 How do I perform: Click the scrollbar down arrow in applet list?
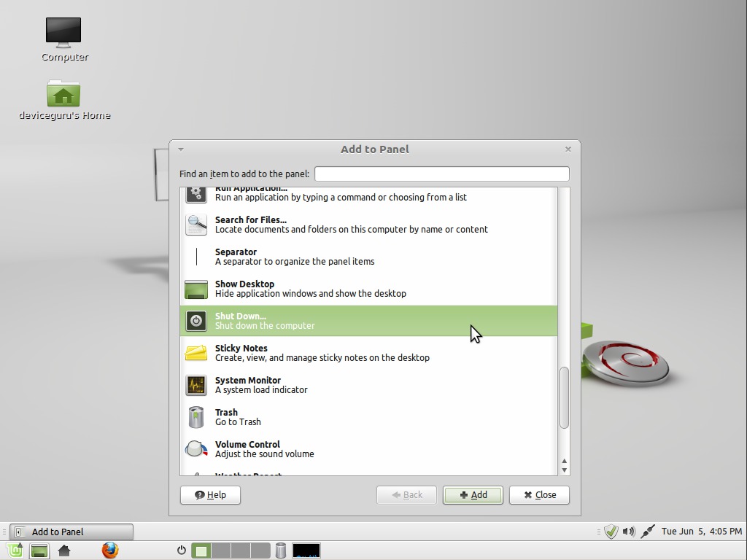[x=565, y=470]
